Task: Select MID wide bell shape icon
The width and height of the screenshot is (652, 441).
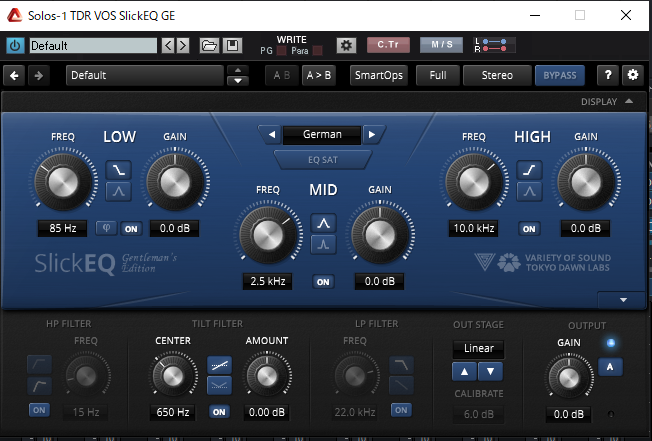Action: click(324, 223)
